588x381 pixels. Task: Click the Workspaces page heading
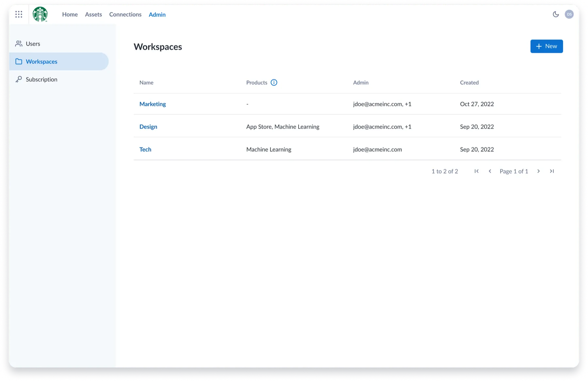pyautogui.click(x=158, y=46)
